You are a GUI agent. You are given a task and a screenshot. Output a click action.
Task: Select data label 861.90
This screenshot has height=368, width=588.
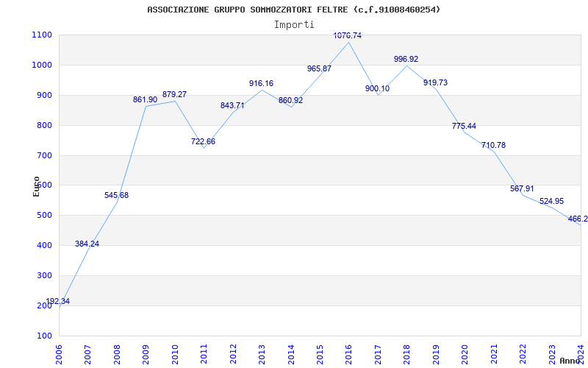[x=145, y=100]
